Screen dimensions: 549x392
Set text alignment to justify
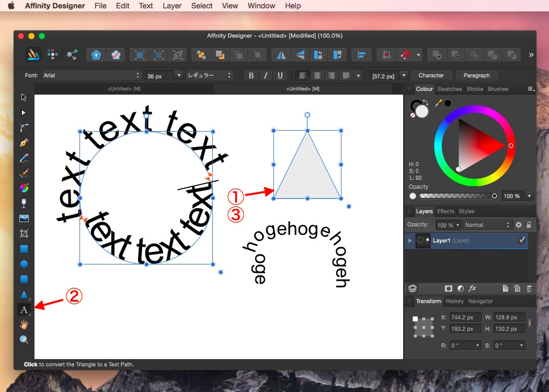[x=346, y=76]
